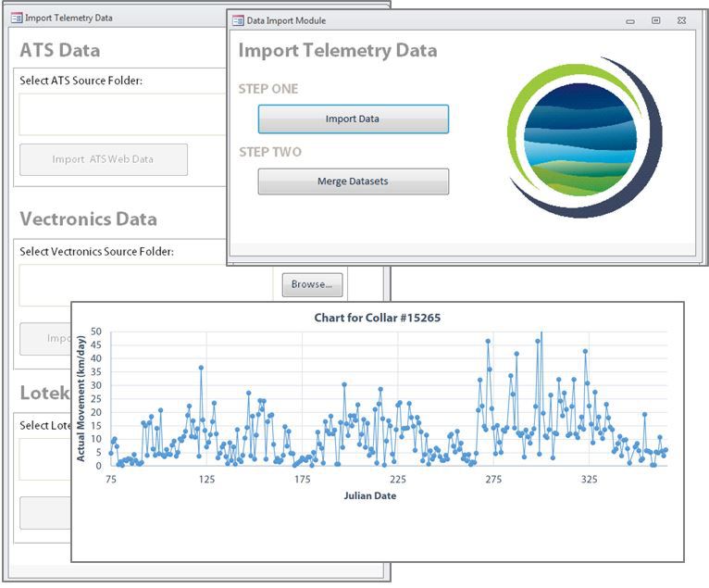This screenshot has height=588, width=709.
Task: Click the Import Telemetry Data window icon
Action: click(17, 18)
